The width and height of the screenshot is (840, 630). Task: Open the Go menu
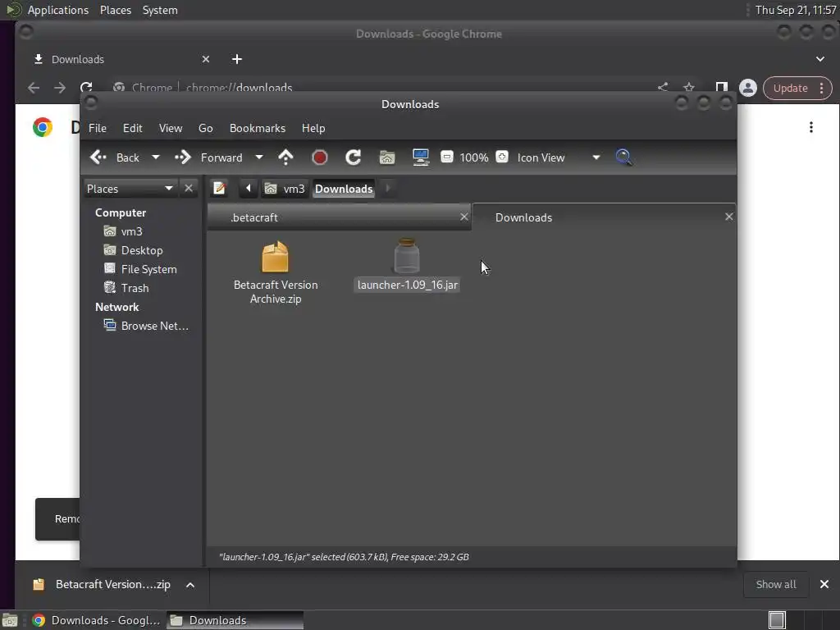click(206, 128)
